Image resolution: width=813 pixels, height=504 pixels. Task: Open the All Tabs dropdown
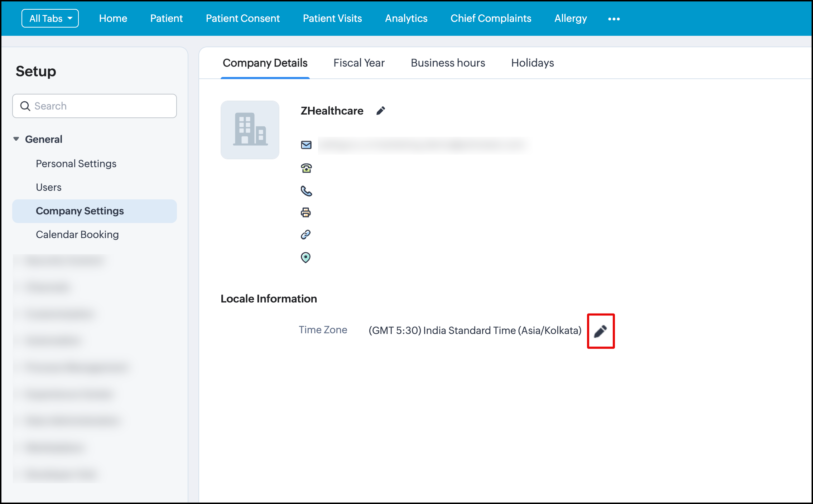50,19
